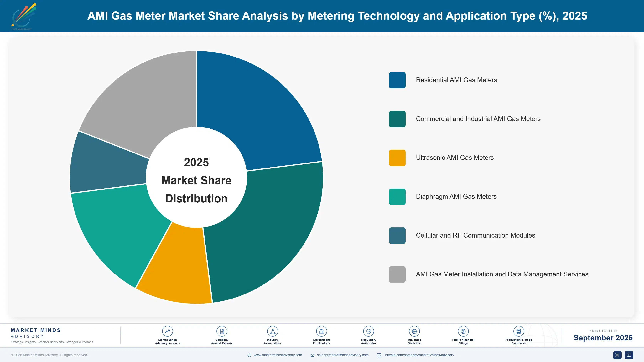Click the Industry Associations icon
The image size is (644, 362).
click(x=273, y=331)
